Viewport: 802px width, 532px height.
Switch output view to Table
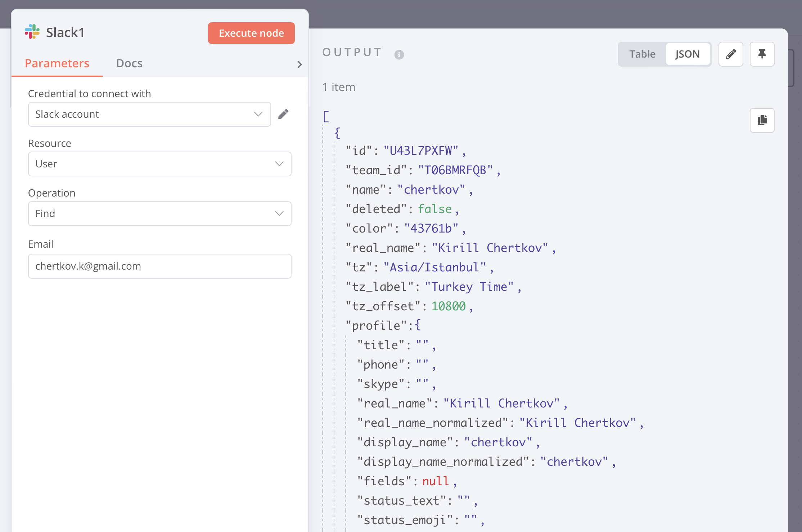pos(642,54)
